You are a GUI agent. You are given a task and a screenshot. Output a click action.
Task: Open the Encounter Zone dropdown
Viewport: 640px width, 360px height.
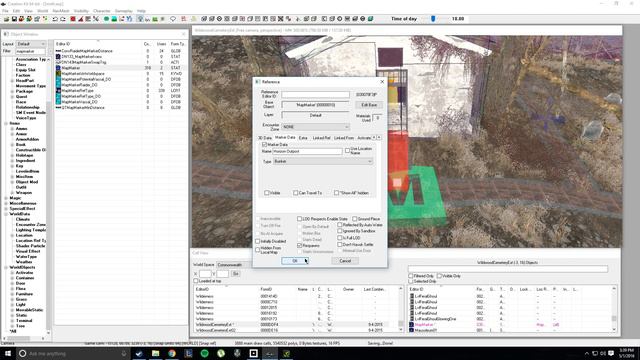click(x=316, y=127)
